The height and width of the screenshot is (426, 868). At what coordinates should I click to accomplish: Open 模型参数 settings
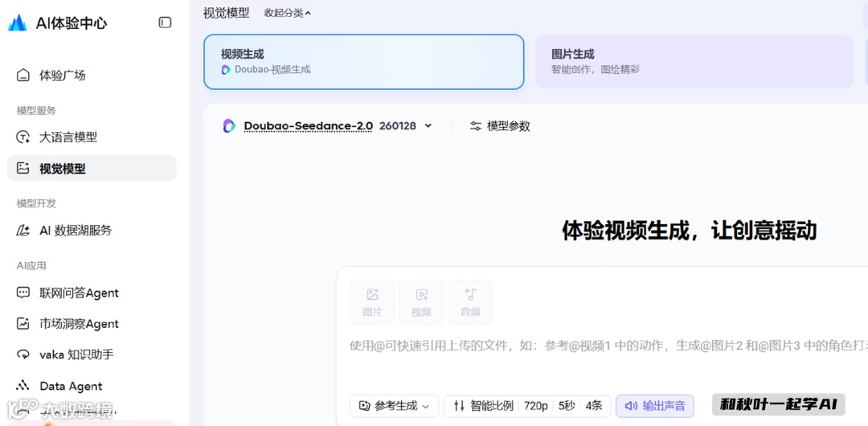(x=500, y=125)
